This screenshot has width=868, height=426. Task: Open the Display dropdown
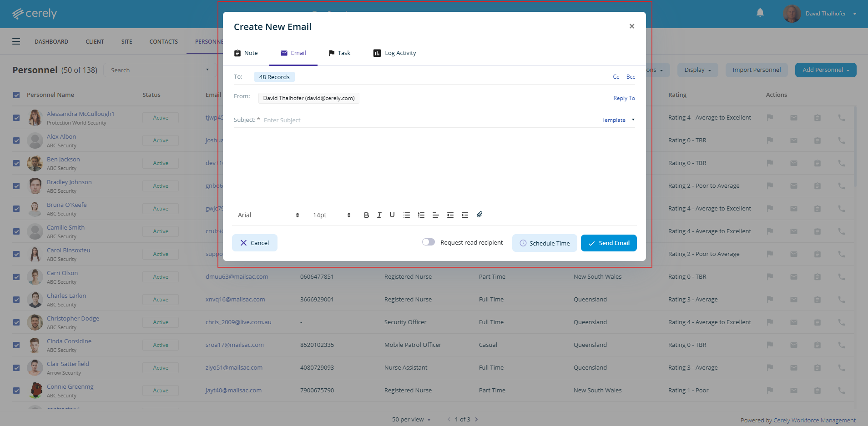[x=697, y=70]
